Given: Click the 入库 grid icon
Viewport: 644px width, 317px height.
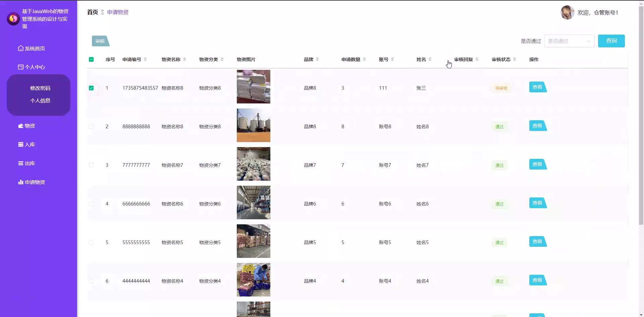Looking at the screenshot, I should (x=21, y=144).
